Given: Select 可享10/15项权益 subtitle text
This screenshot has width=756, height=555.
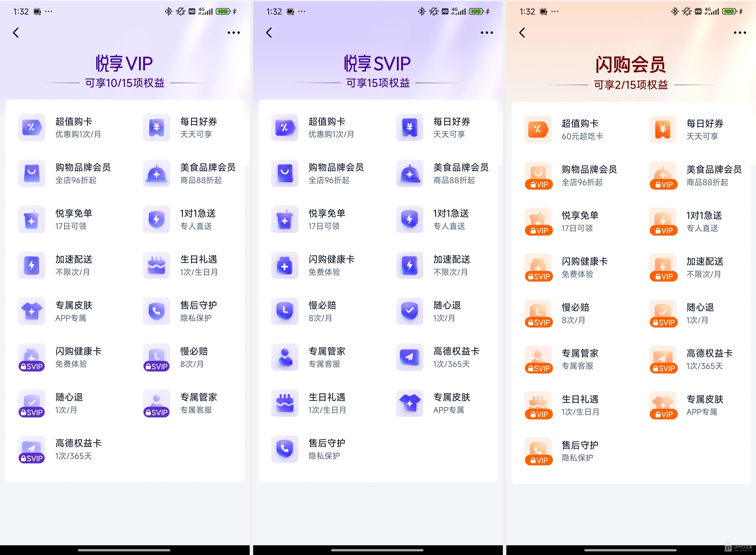Looking at the screenshot, I should [125, 83].
